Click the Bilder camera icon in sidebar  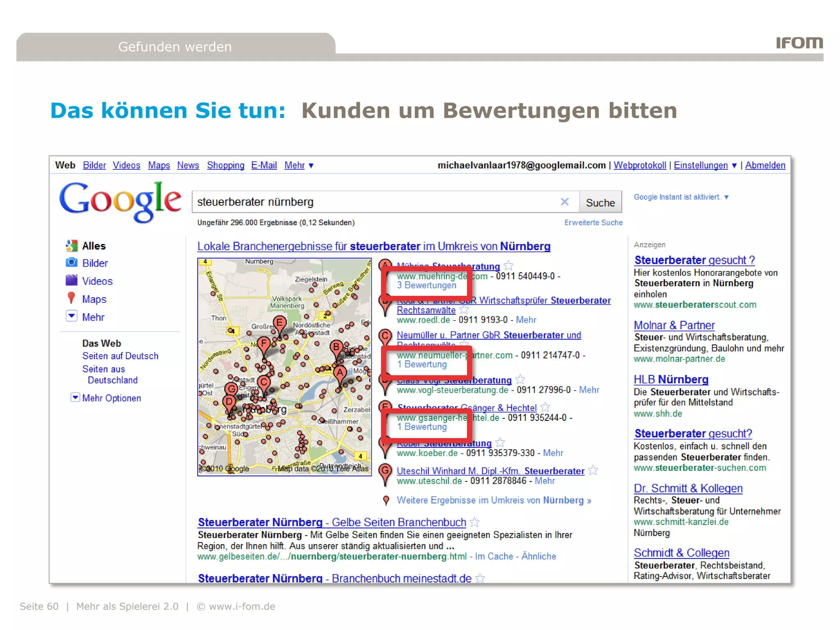(71, 262)
